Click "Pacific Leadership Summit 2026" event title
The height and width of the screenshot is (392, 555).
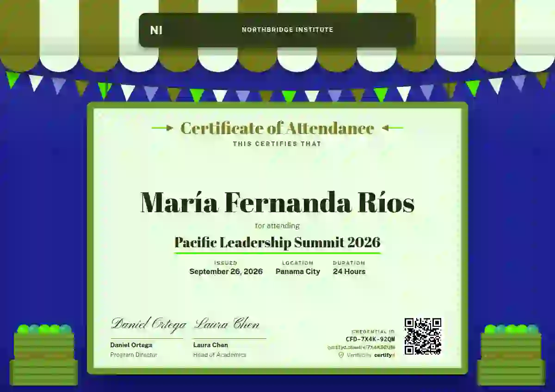[277, 242]
